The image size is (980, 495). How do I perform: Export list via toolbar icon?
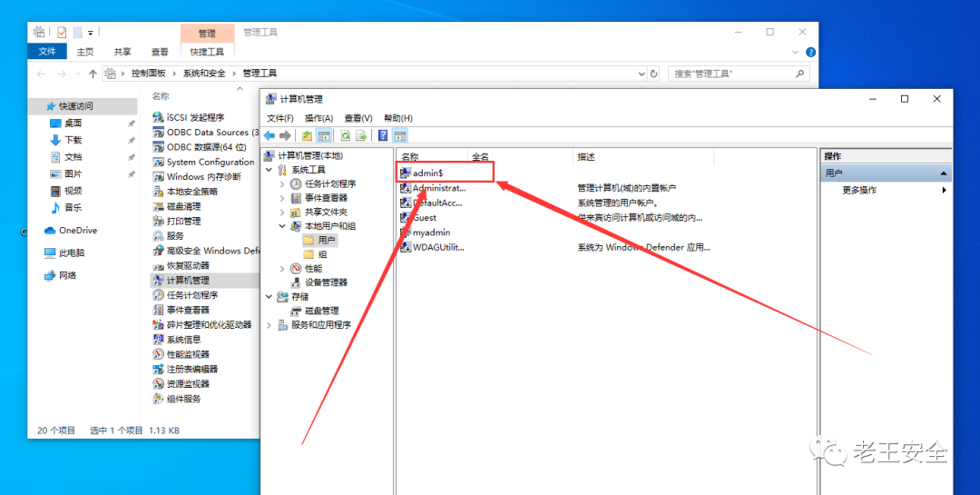point(360,135)
